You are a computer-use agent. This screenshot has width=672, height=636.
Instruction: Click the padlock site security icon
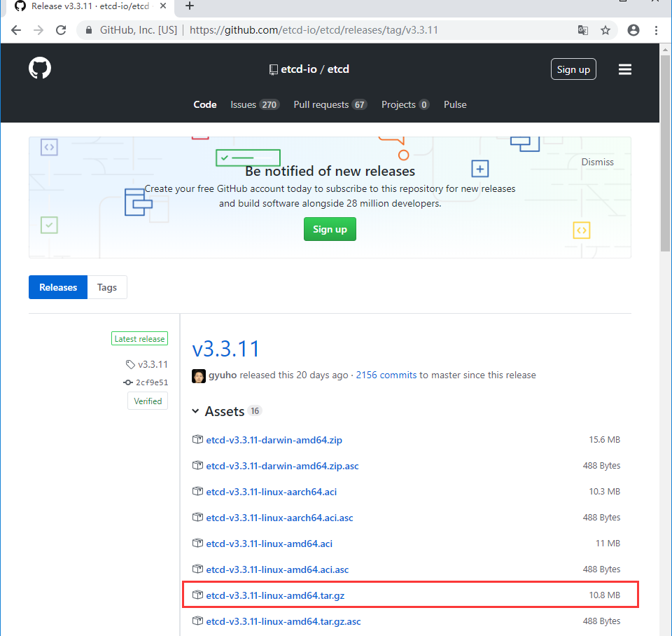click(89, 30)
